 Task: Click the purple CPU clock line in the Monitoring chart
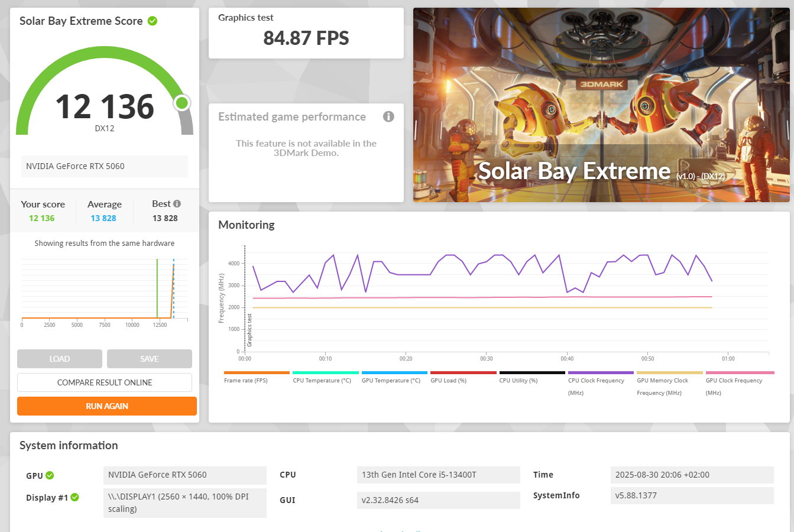point(414,274)
